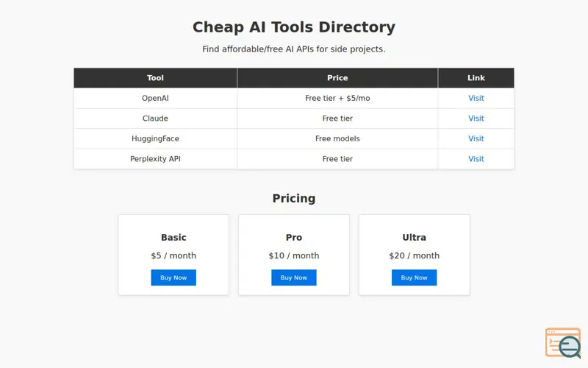Buy the Basic plan
This screenshot has height=368, width=588.
point(173,277)
